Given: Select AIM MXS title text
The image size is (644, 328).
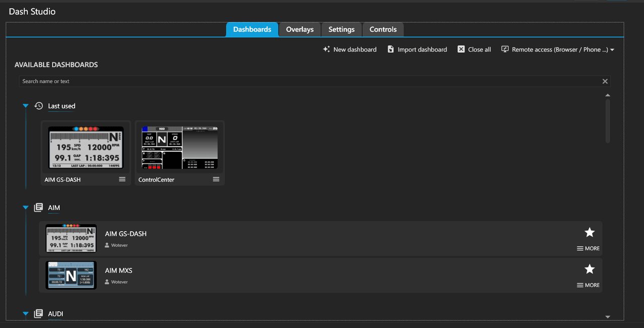Looking at the screenshot, I should pyautogui.click(x=119, y=271).
